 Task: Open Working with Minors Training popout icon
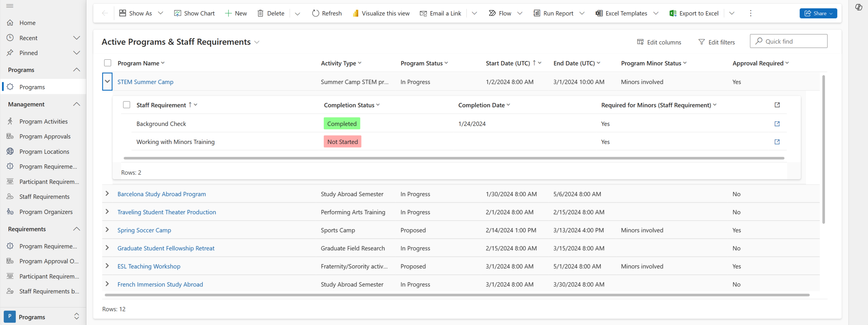tap(777, 142)
